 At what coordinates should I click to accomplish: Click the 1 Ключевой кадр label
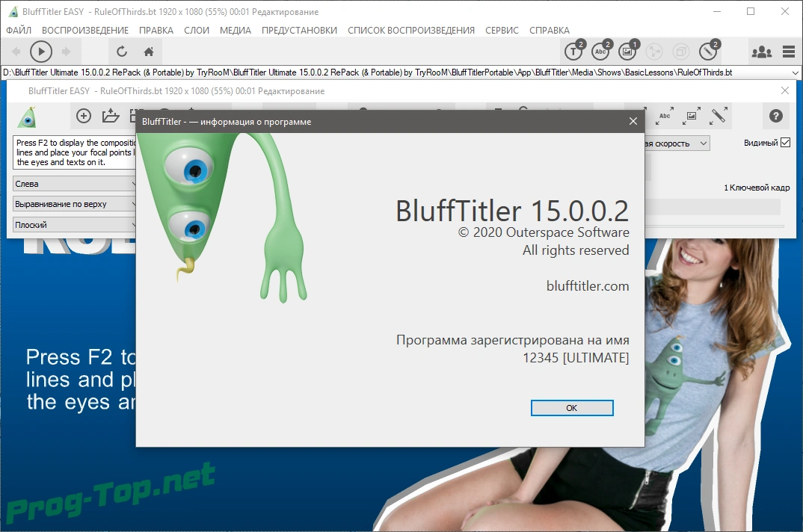(757, 188)
